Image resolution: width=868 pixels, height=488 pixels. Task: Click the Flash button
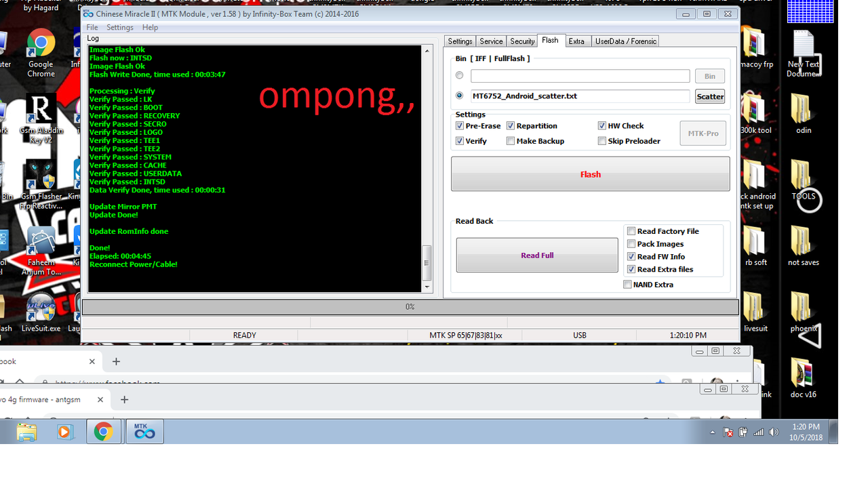[591, 174]
